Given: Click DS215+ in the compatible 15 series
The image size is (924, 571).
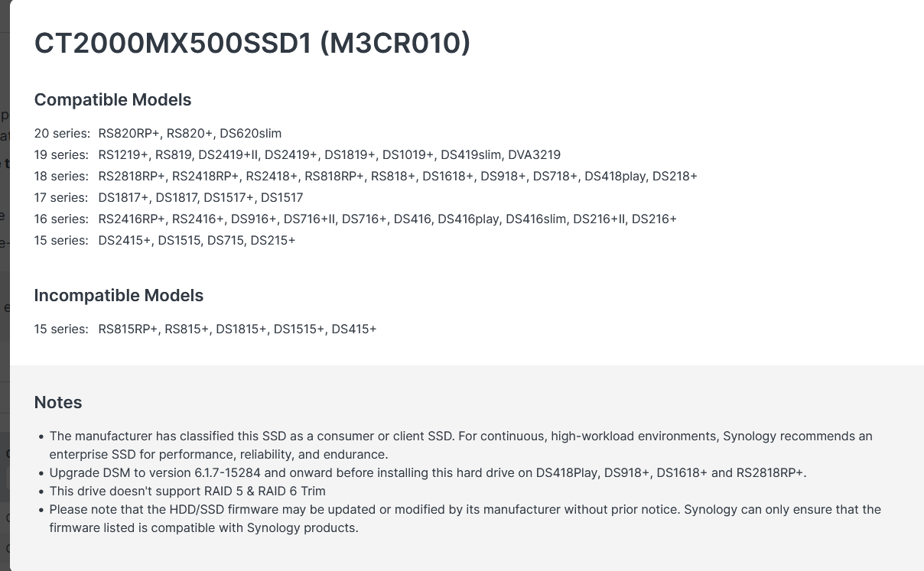Looking at the screenshot, I should [273, 240].
